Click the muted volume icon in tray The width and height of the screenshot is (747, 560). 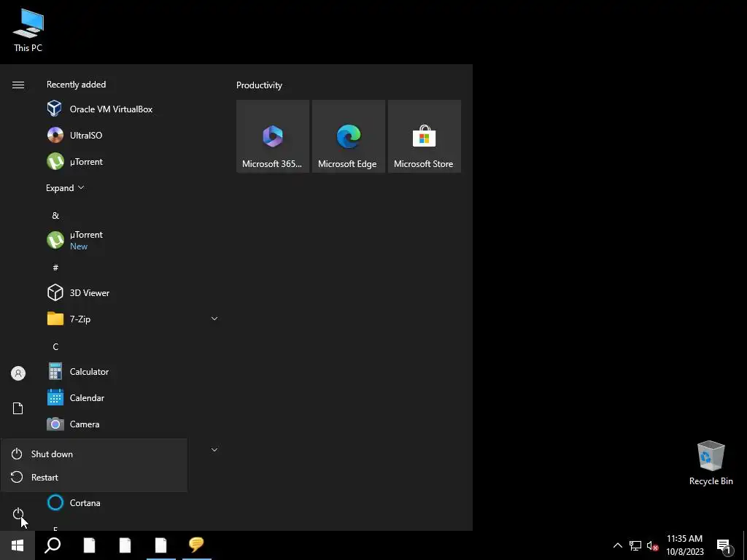[652, 545]
